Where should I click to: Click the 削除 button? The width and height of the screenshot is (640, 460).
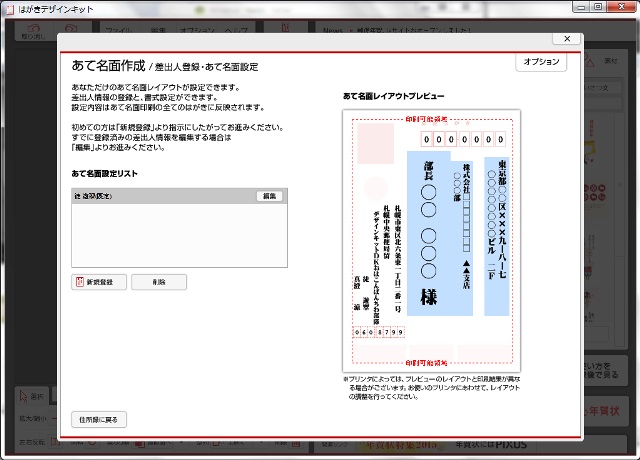159,282
